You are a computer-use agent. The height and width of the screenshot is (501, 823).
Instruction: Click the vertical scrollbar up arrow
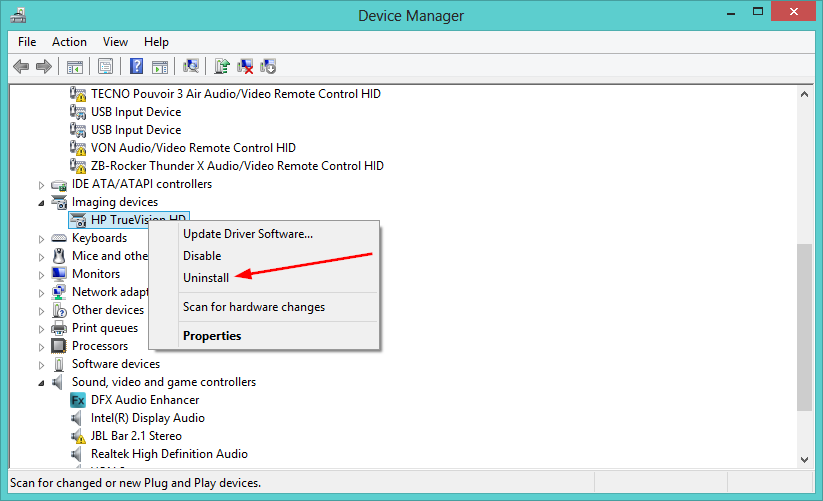tap(804, 94)
